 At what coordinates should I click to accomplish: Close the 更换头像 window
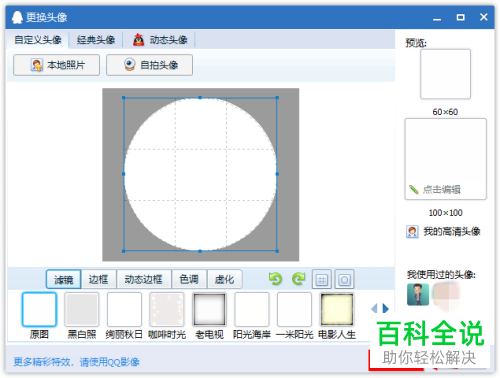pos(484,17)
